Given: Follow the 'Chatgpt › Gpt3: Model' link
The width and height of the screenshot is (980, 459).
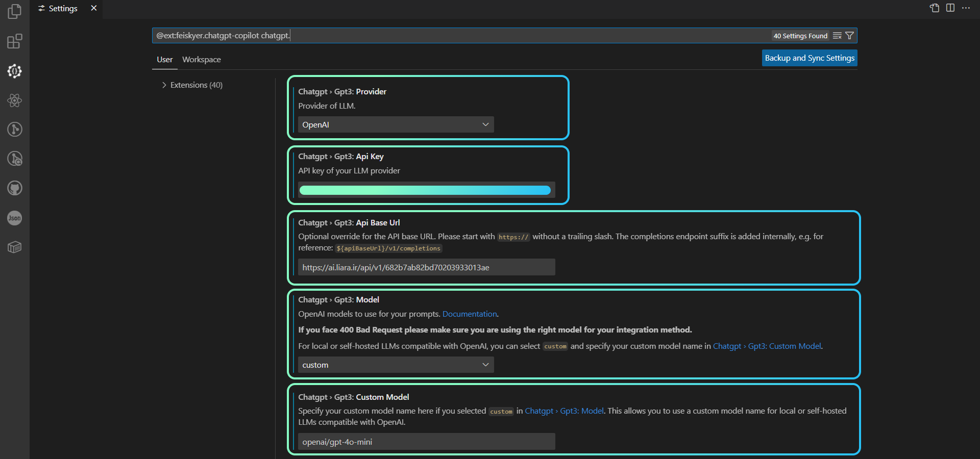Looking at the screenshot, I should pyautogui.click(x=564, y=411).
